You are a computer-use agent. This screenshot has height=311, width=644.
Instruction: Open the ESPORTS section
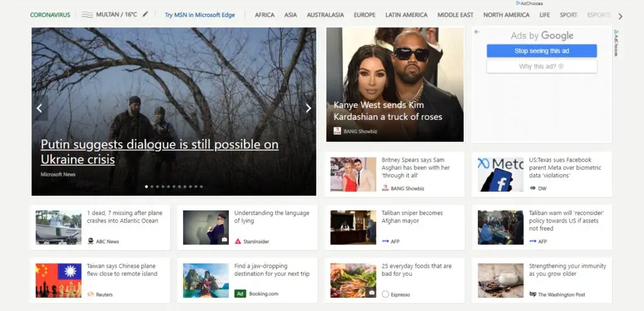pyautogui.click(x=599, y=15)
